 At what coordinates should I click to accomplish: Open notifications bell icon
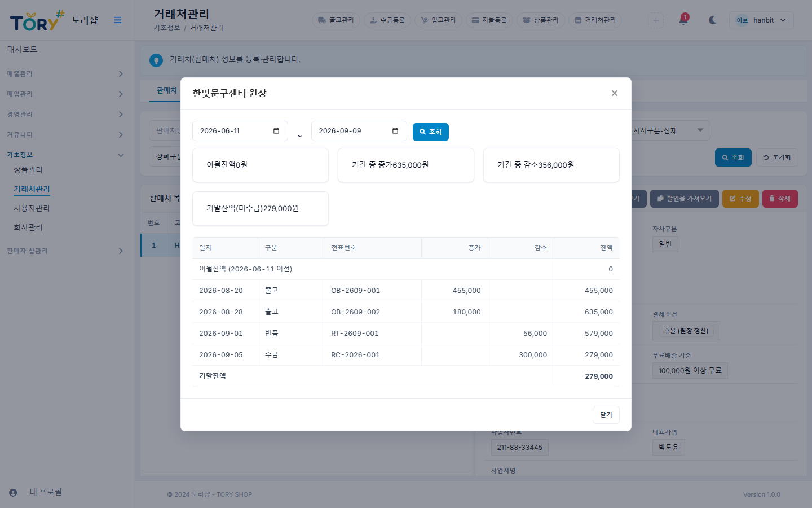(683, 20)
